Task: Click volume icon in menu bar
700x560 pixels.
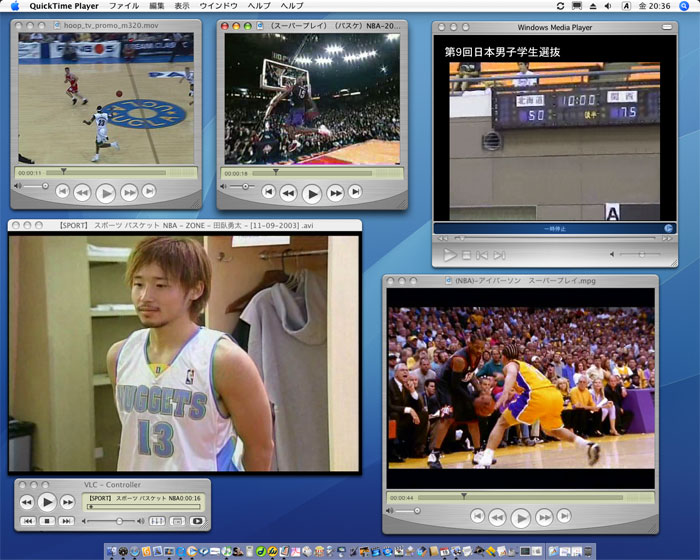Action: (608, 6)
